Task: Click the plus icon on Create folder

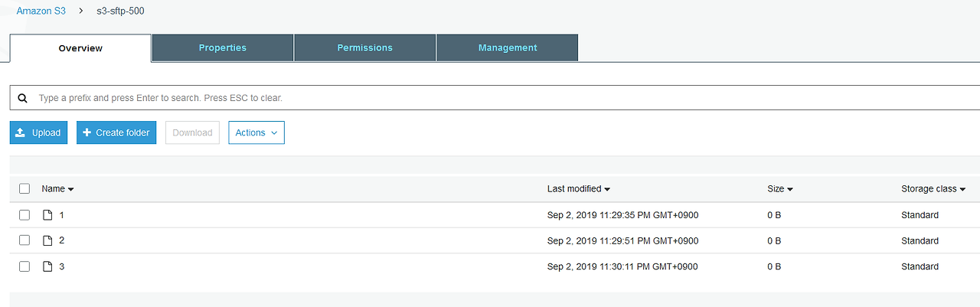Action: [87, 132]
